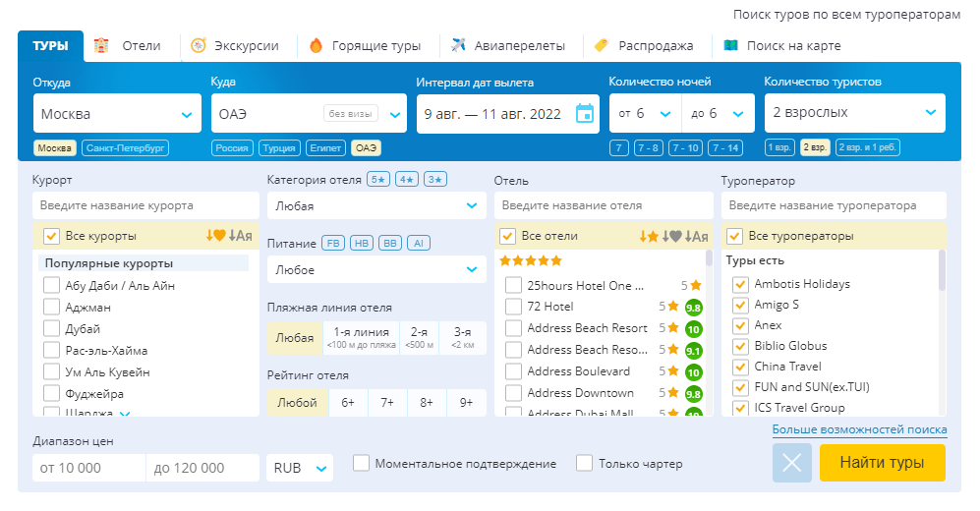Select Санкт-Петербург quick departure tag

coord(126,148)
